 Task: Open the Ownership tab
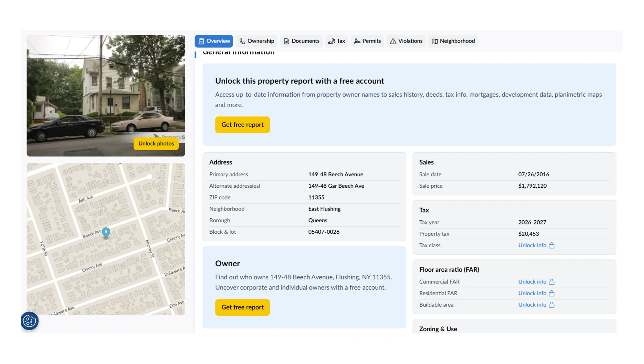[257, 41]
